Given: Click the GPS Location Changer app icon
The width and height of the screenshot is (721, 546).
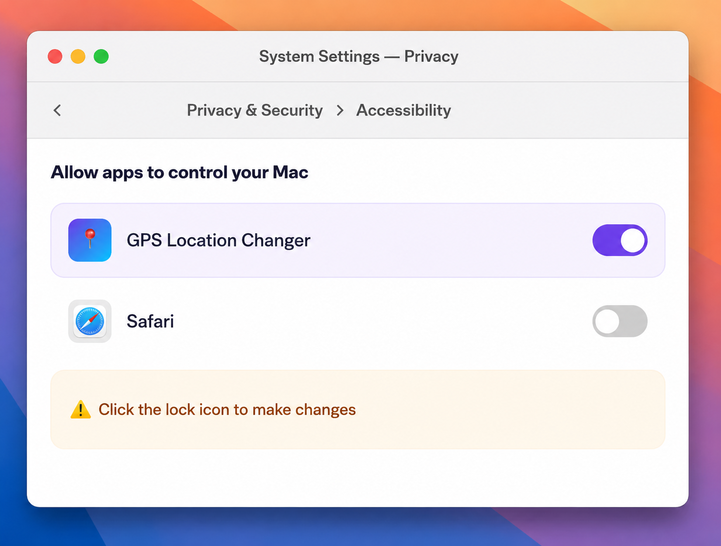Looking at the screenshot, I should 90,240.
